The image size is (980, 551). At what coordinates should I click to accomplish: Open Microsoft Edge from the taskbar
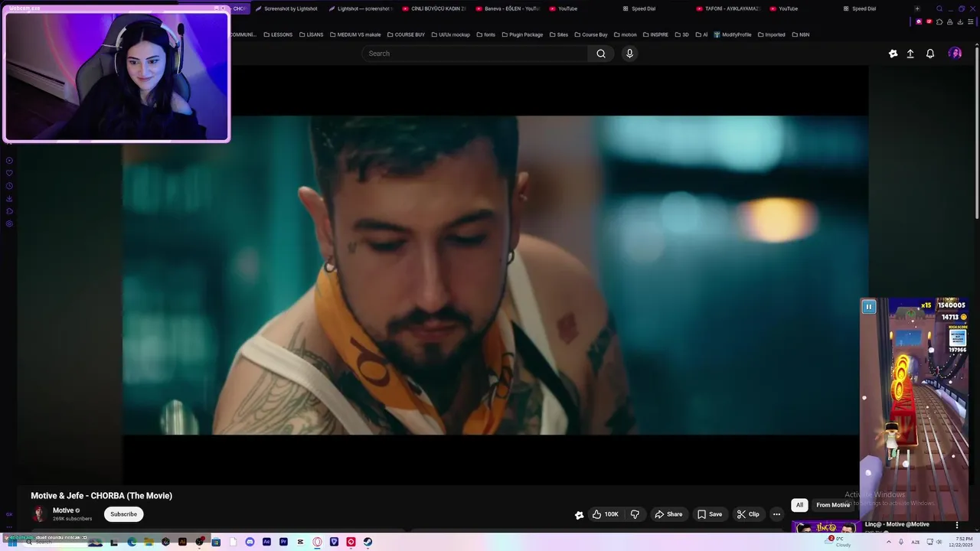click(132, 542)
